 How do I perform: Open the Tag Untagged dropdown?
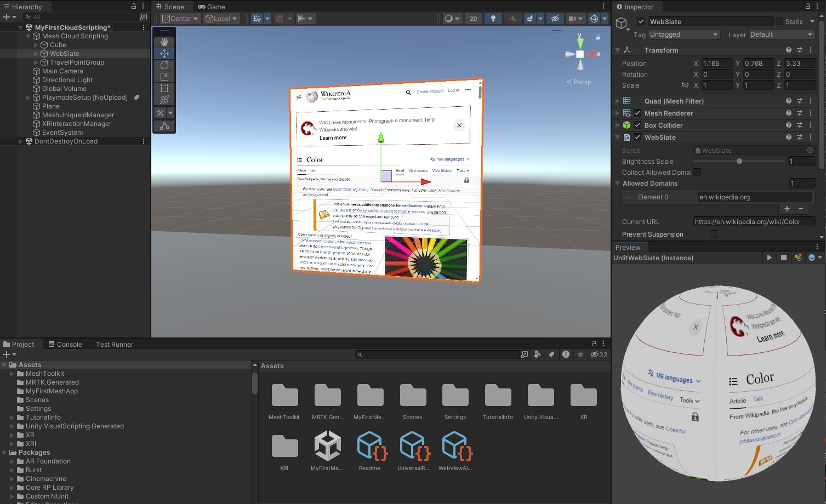683,35
